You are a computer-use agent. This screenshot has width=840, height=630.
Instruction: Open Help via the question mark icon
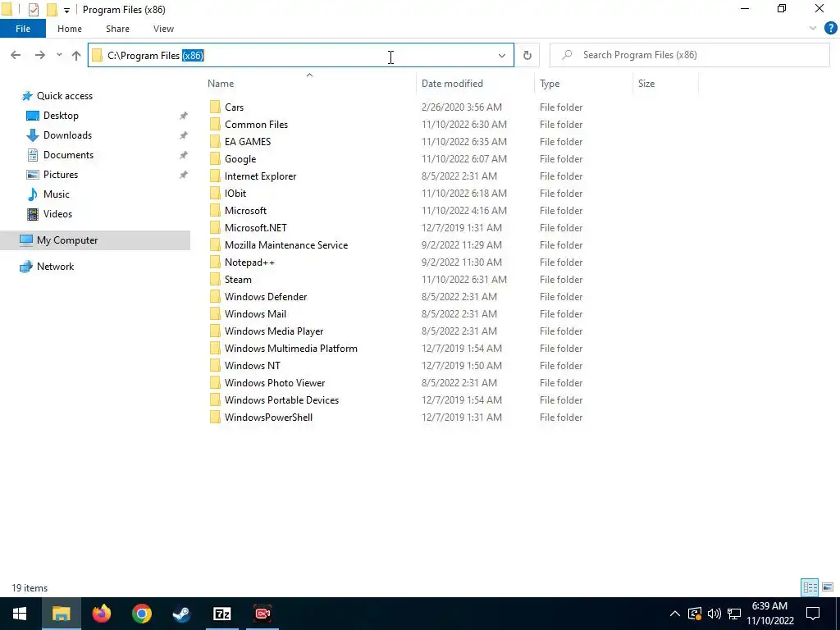(830, 29)
